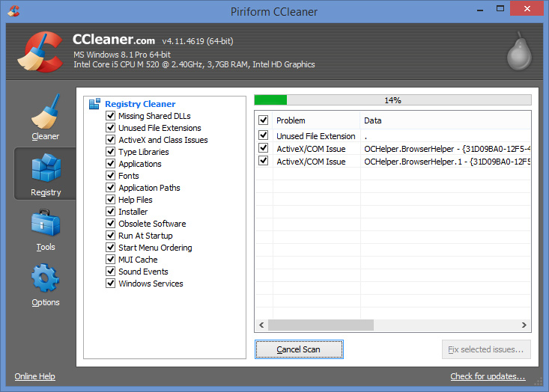549x392 pixels.
Task: Click the version text v4.11.4619 (64-bit)
Action: pos(198,41)
